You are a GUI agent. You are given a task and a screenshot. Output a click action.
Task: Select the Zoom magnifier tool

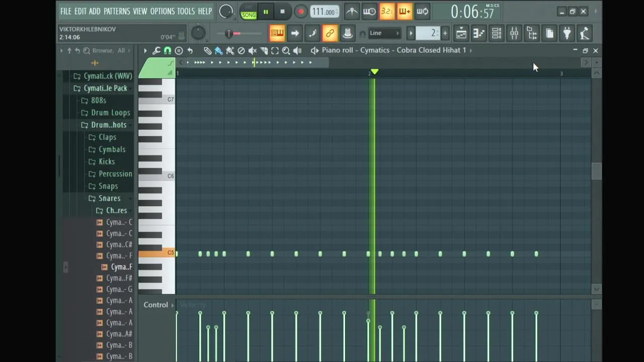tap(286, 50)
